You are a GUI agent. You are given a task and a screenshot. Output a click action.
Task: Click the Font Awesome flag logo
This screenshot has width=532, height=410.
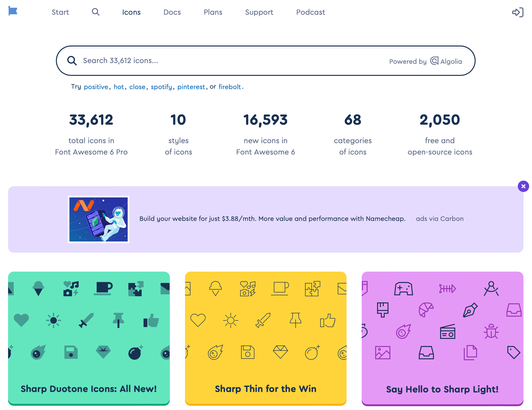click(13, 11)
